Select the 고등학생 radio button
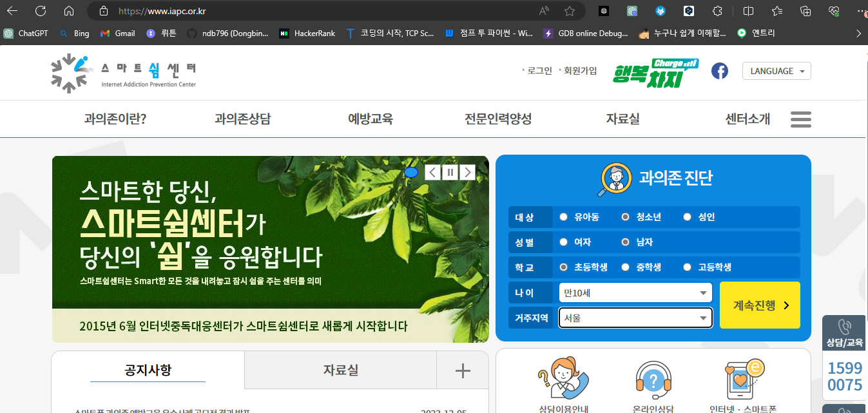Image resolution: width=868 pixels, height=413 pixels. (687, 267)
